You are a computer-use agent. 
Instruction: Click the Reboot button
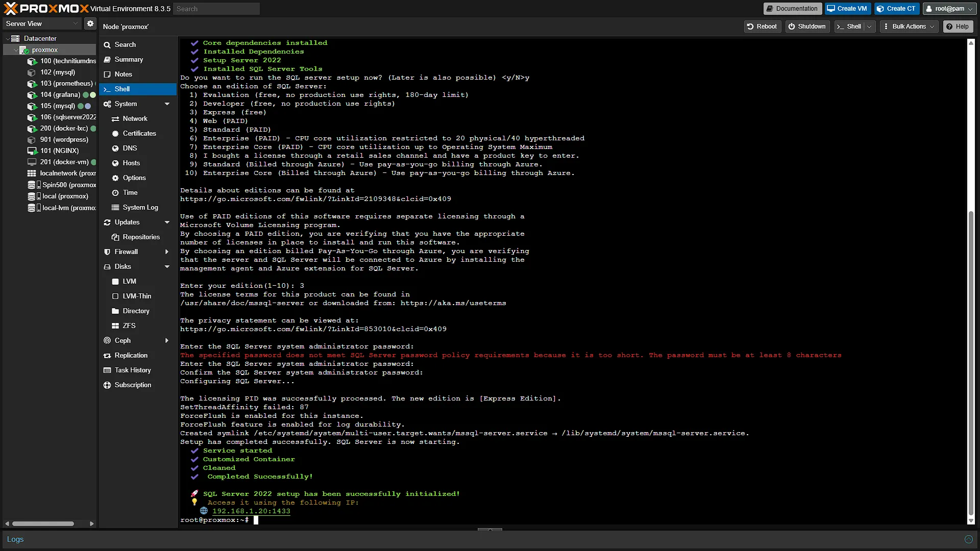(762, 27)
